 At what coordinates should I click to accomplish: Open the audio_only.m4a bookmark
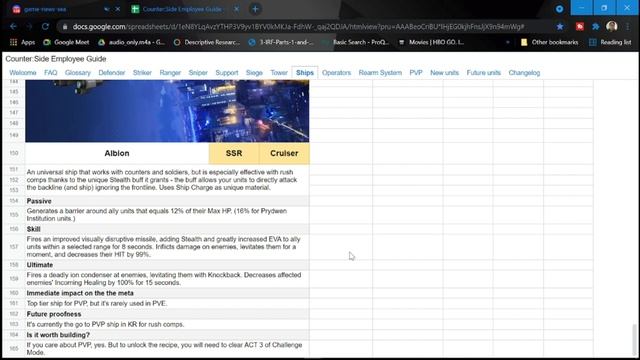pyautogui.click(x=131, y=42)
